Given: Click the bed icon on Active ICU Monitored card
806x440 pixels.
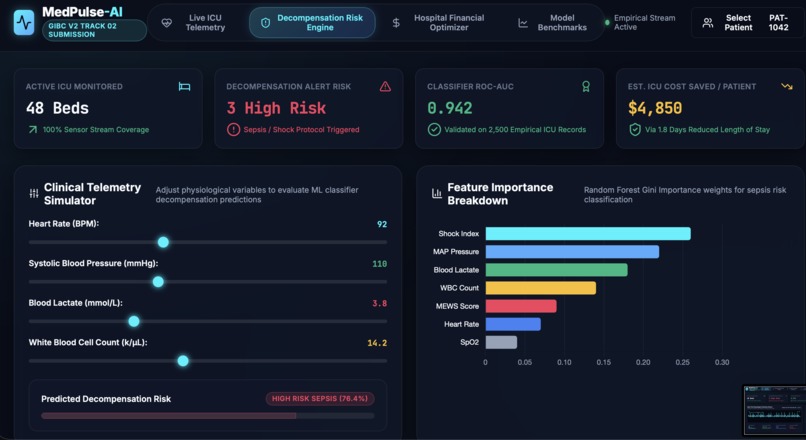Looking at the screenshot, I should coord(185,86).
